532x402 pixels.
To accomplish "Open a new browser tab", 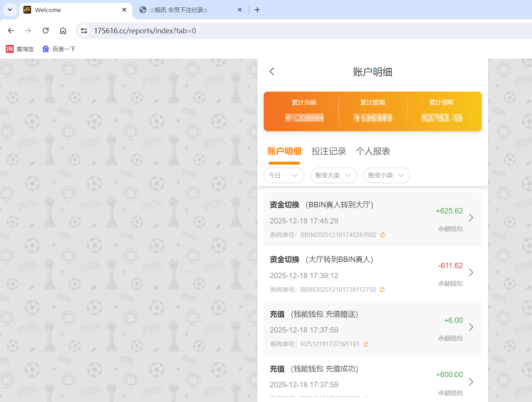I will point(257,10).
